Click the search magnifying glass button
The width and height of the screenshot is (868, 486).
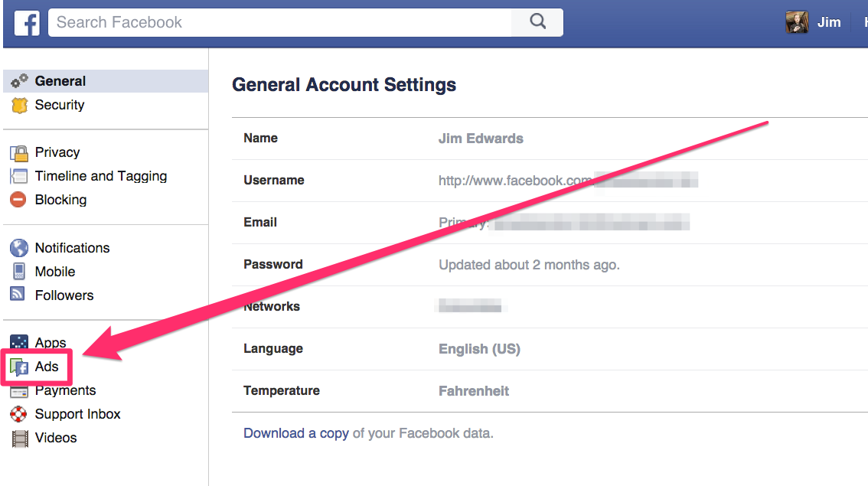point(537,22)
